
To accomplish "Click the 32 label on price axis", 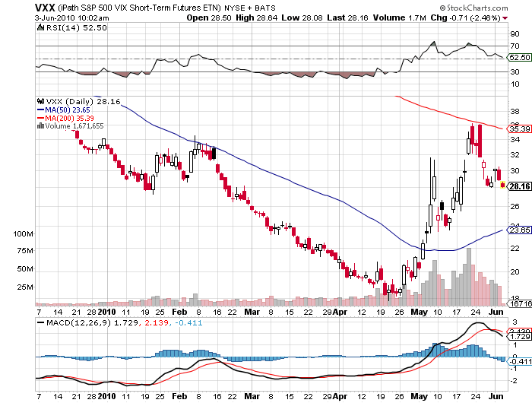I will click(515, 155).
